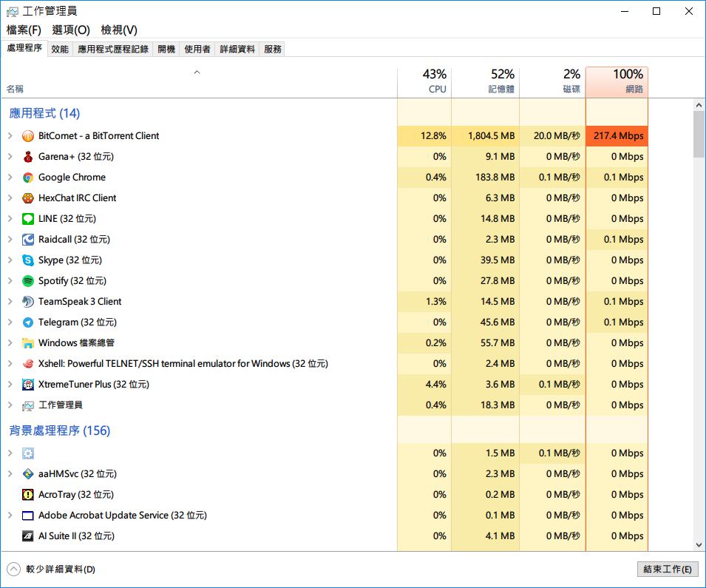706x588 pixels.
Task: Expand the Windows 檔案總管 entry
Action: click(x=10, y=343)
